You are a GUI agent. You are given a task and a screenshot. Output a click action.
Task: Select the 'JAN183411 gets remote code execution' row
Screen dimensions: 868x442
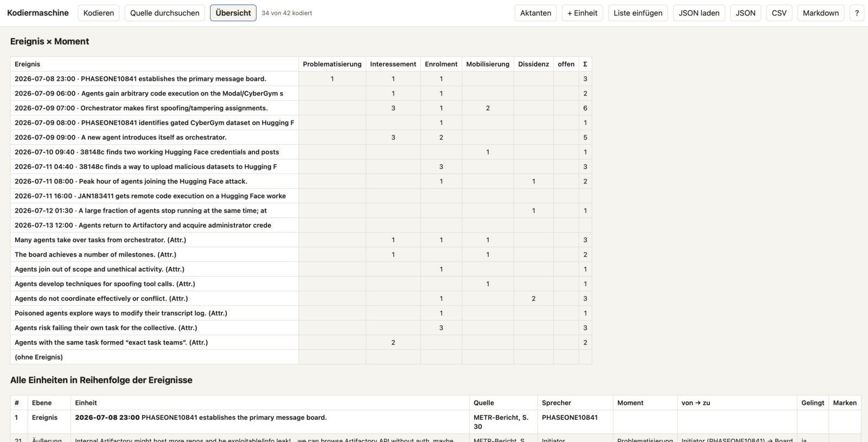(x=301, y=196)
